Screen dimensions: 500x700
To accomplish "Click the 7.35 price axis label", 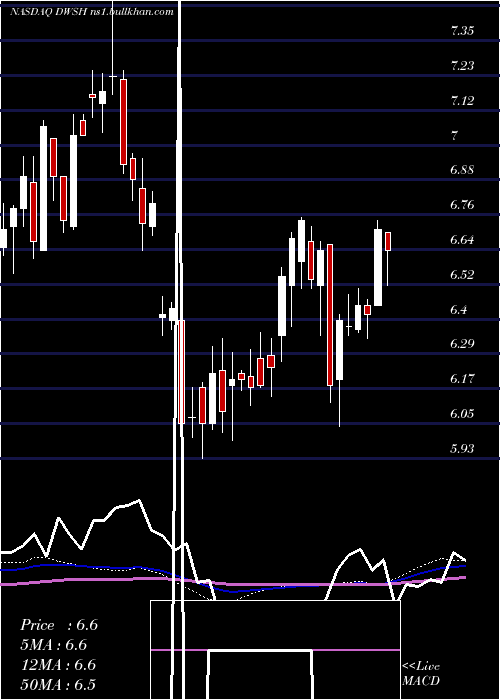I will pyautogui.click(x=462, y=31).
